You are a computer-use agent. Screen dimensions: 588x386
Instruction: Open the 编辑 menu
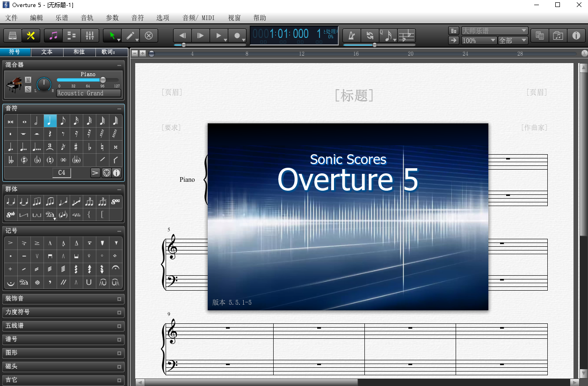tap(36, 18)
